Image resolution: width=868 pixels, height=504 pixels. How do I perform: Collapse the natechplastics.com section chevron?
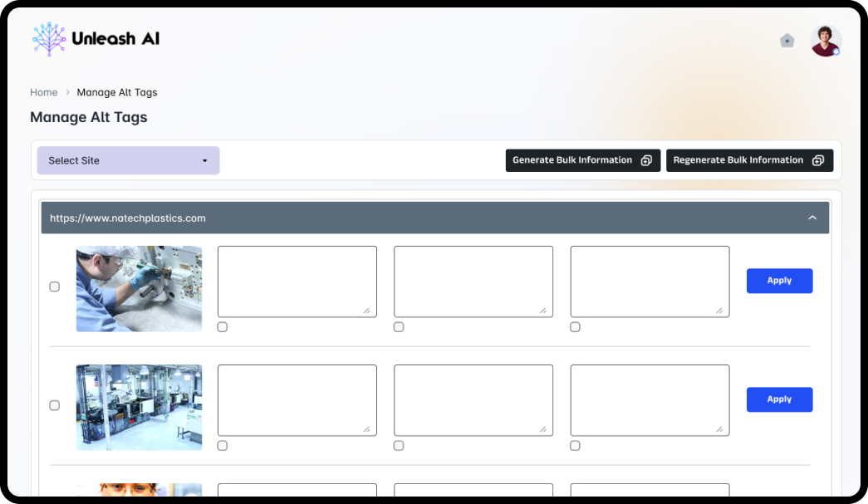pos(812,218)
